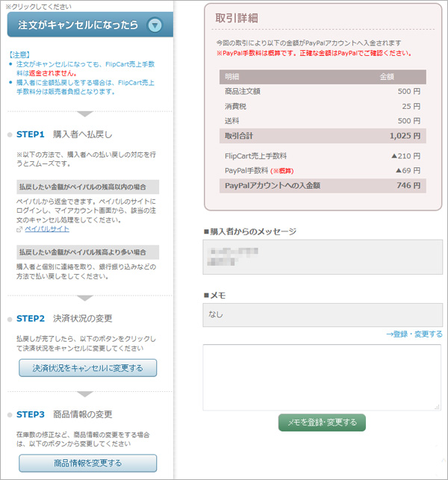Click the green メモを登録・変更する button
The height and width of the screenshot is (480, 448).
click(x=322, y=423)
